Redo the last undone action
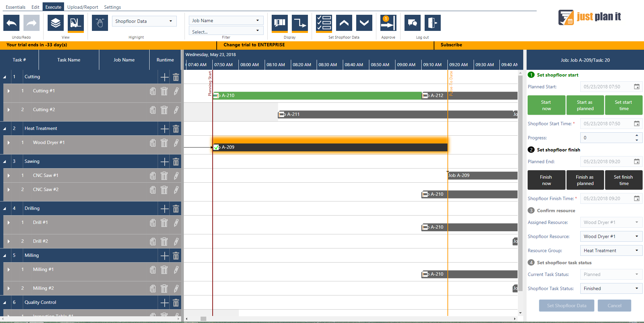 31,22
